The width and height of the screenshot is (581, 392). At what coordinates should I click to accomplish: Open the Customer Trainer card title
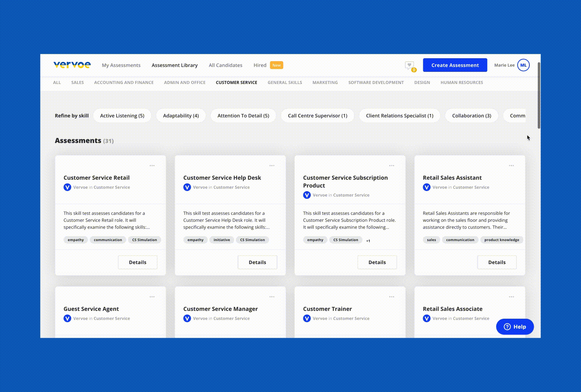coord(327,309)
